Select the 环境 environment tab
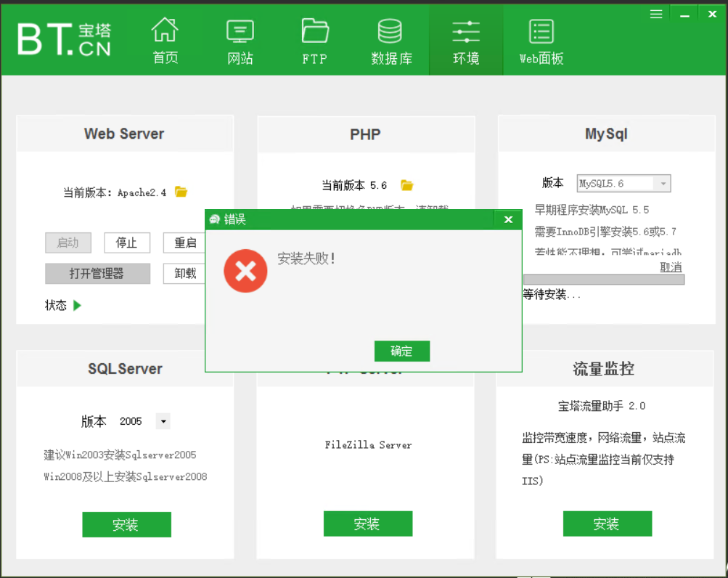 pos(466,41)
